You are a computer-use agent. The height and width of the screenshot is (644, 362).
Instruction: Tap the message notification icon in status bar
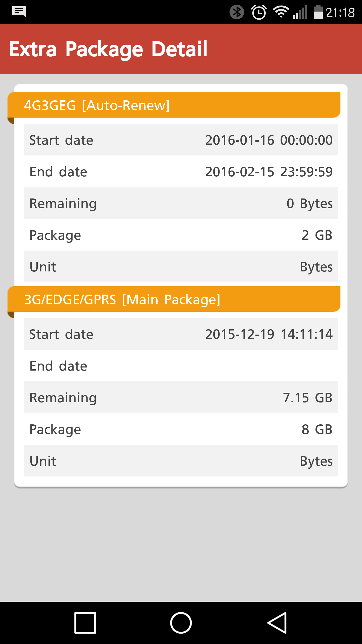19,12
